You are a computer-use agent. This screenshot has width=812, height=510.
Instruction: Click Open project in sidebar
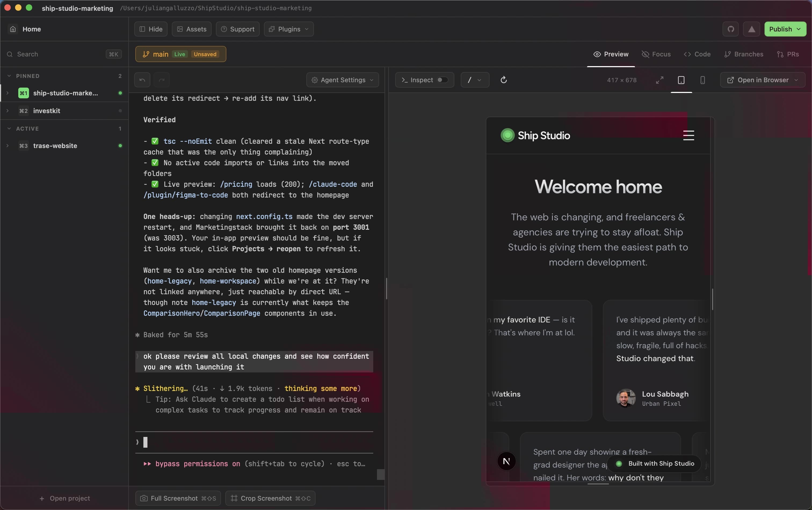(64, 498)
